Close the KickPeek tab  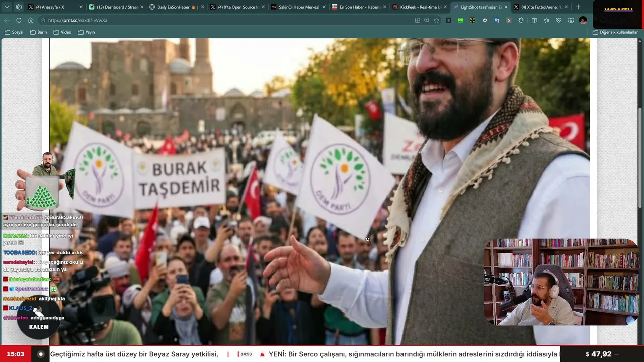445,7
